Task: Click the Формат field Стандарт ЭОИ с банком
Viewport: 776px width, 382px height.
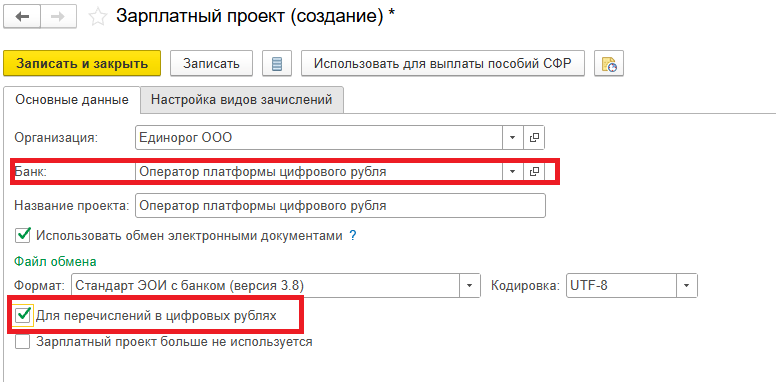Action: pos(266,286)
